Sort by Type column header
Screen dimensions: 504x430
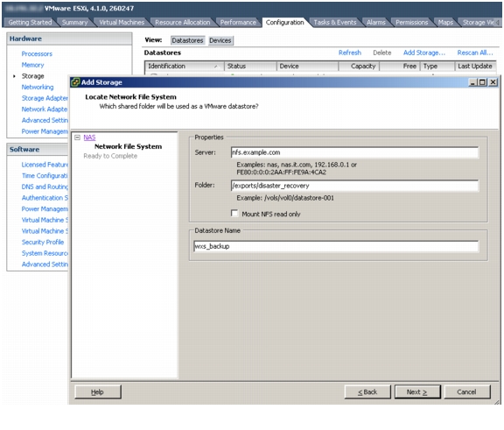click(437, 67)
